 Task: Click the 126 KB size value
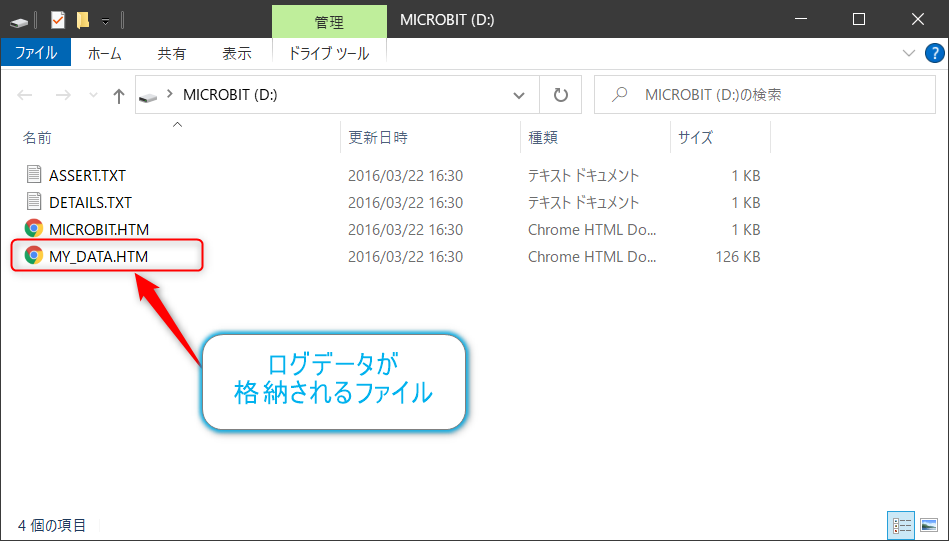737,257
